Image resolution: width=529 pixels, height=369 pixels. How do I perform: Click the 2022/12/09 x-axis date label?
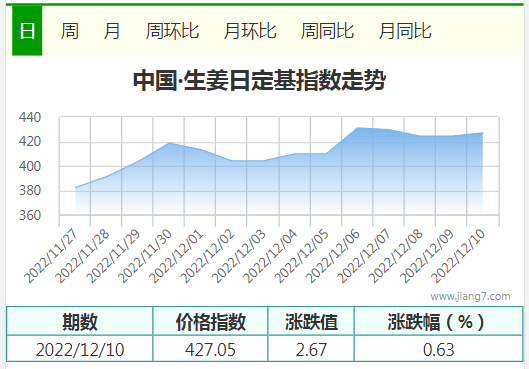click(426, 256)
